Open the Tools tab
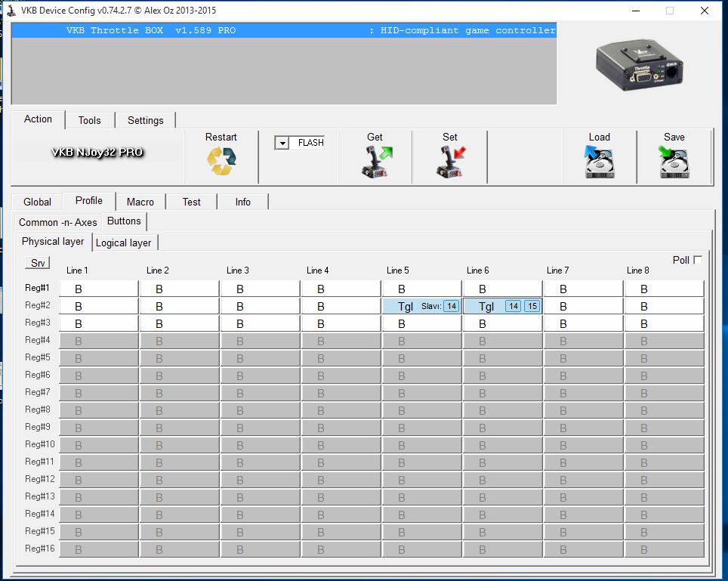The image size is (728, 581). 90,120
